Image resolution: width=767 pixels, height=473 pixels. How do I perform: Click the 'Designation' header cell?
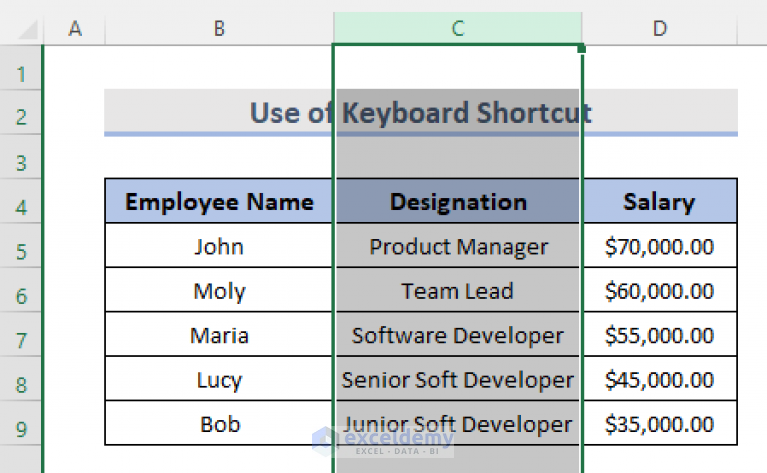(x=458, y=201)
